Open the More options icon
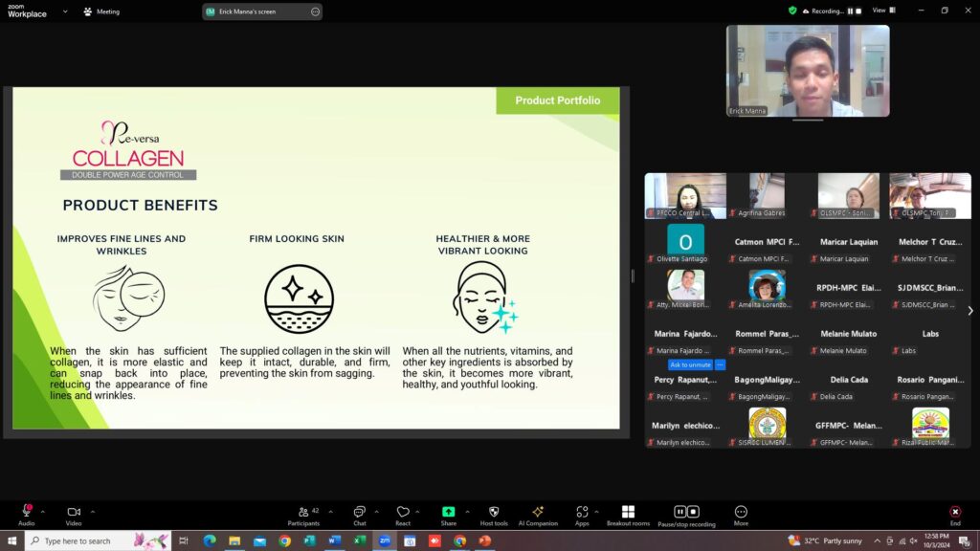Image resolution: width=980 pixels, height=551 pixels. tap(741, 512)
